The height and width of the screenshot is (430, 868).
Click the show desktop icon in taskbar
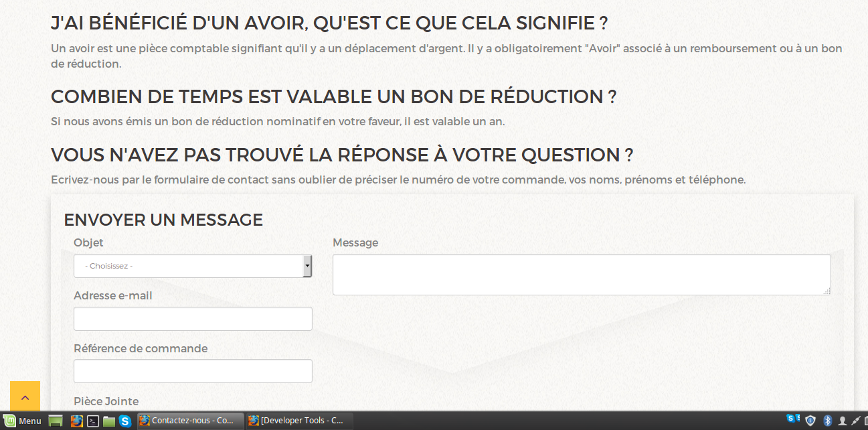(56, 421)
